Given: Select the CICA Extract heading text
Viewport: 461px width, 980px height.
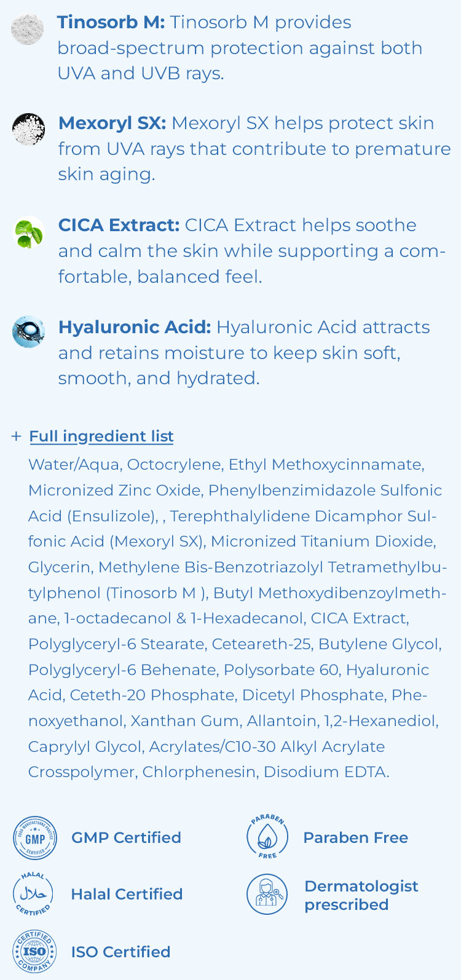Looking at the screenshot, I should click(119, 226).
